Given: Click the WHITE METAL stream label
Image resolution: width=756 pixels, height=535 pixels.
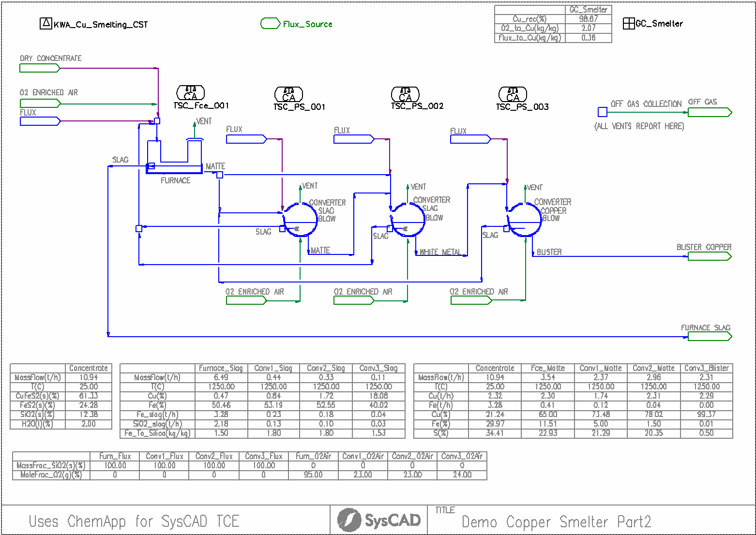Looking at the screenshot, I should [440, 252].
